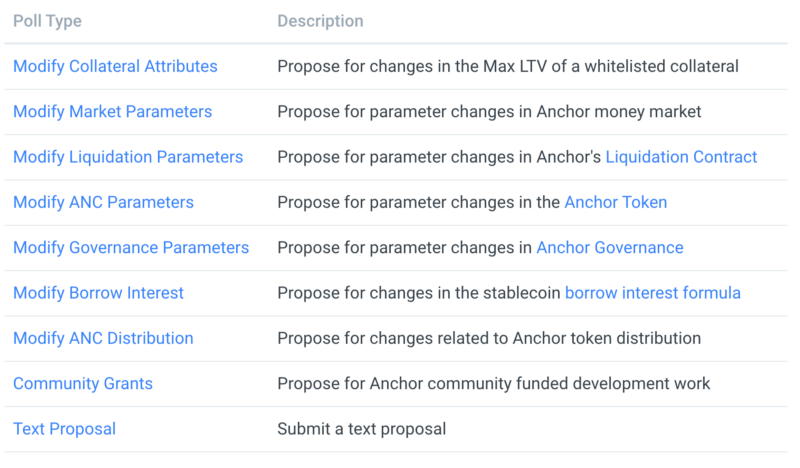The height and width of the screenshot is (468, 800).
Task: Open the Modify ANC Distribution link
Action: click(x=103, y=338)
